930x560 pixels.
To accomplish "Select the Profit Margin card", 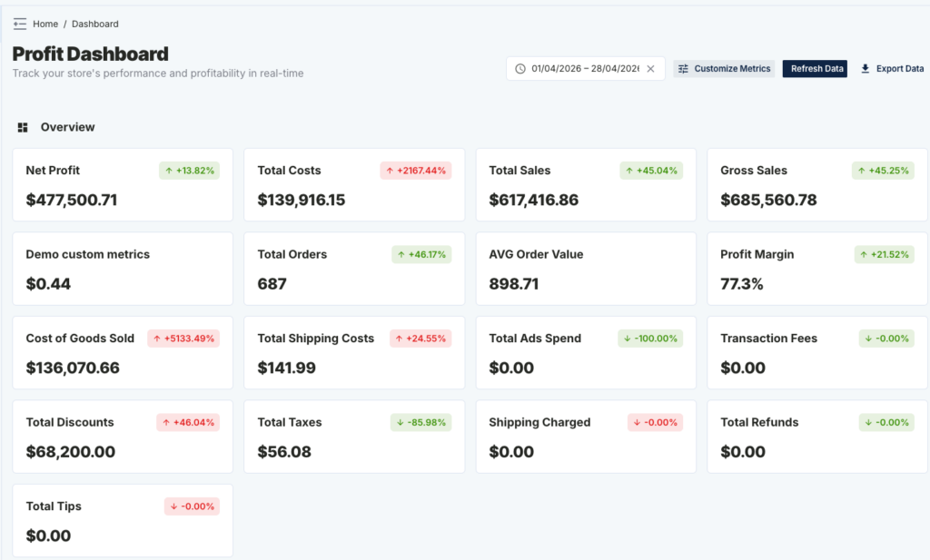I will [x=817, y=269].
